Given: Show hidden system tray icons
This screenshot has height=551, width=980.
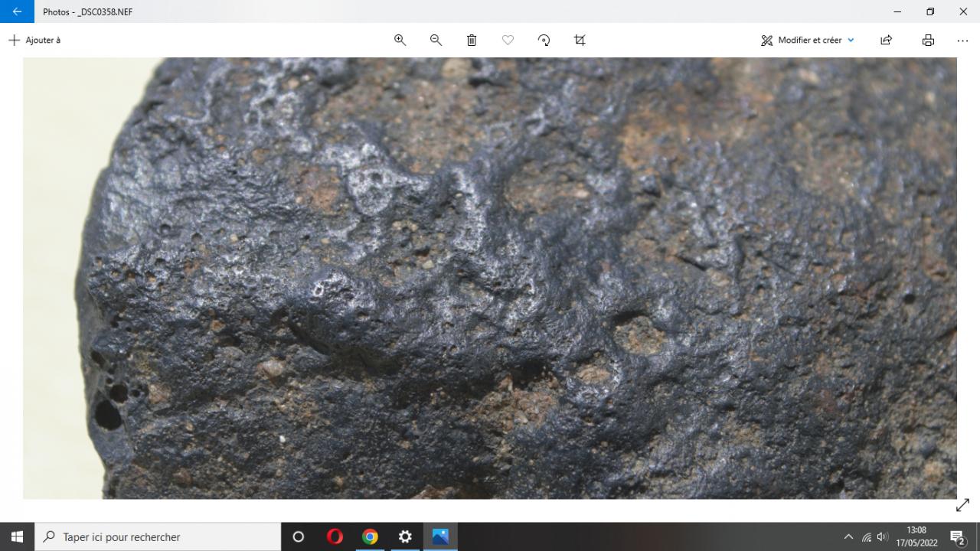Looking at the screenshot, I should coord(848,536).
